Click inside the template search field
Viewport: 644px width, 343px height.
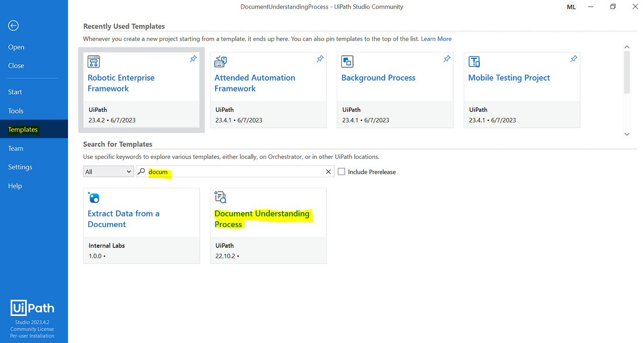click(x=228, y=171)
